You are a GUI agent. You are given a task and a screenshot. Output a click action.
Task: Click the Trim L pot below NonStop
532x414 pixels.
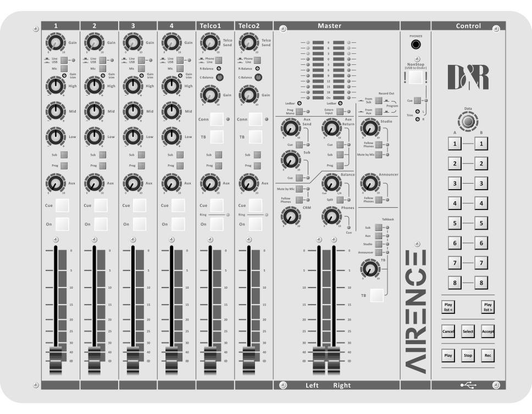[x=417, y=111]
